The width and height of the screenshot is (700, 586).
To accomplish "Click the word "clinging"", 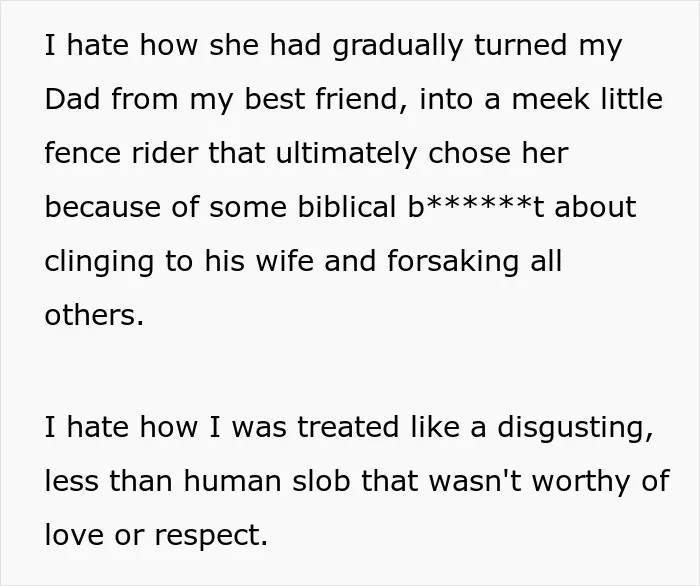I will 99,262.
